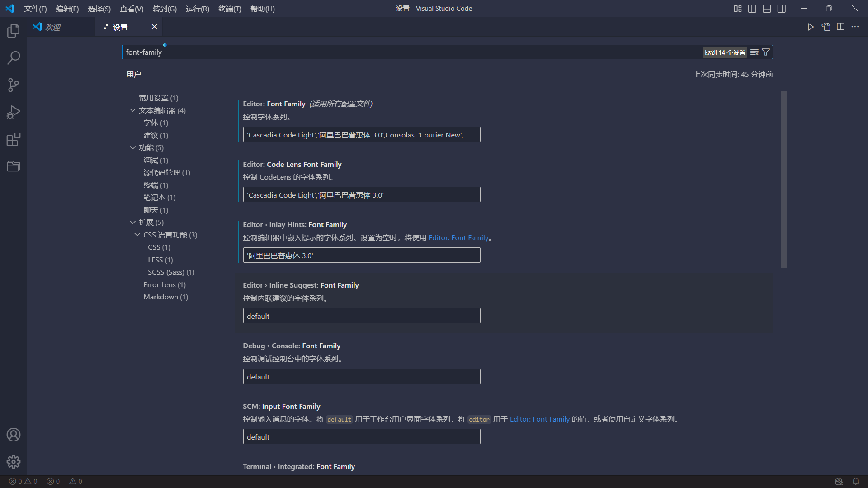Select 笔记本 (1) in settings tree
868x488 pixels.
tap(160, 198)
